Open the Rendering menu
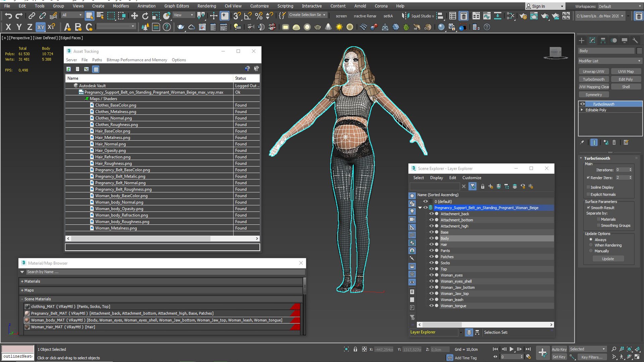644x362 pixels. [x=207, y=6]
